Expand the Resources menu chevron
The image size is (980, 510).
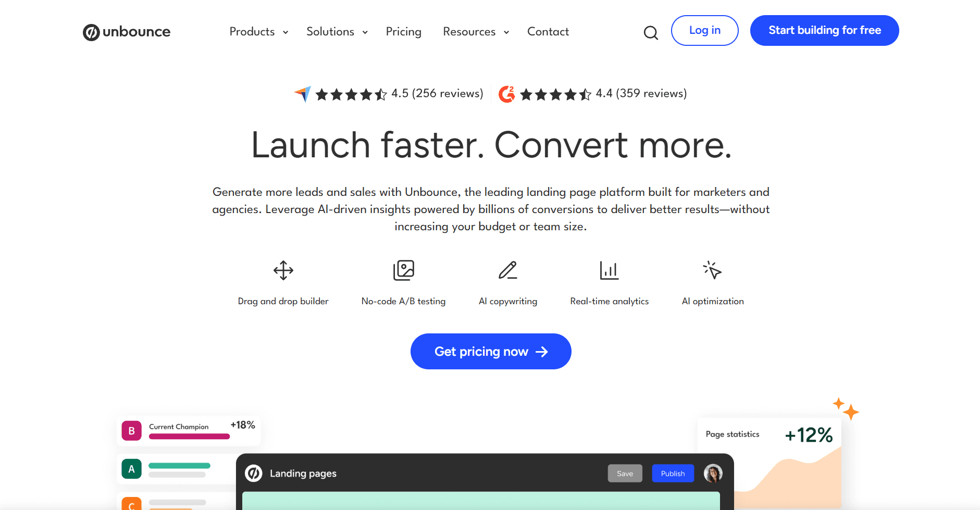(506, 32)
